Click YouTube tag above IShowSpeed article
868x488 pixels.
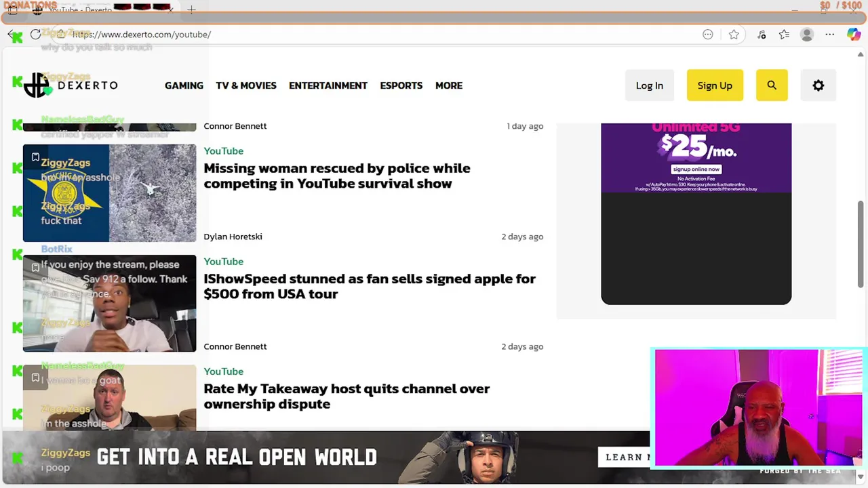pyautogui.click(x=223, y=262)
